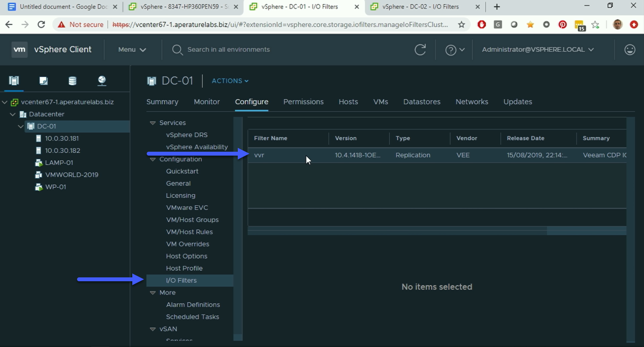This screenshot has height=347, width=644.
Task: Click the browser address bar URL
Action: pos(280,25)
